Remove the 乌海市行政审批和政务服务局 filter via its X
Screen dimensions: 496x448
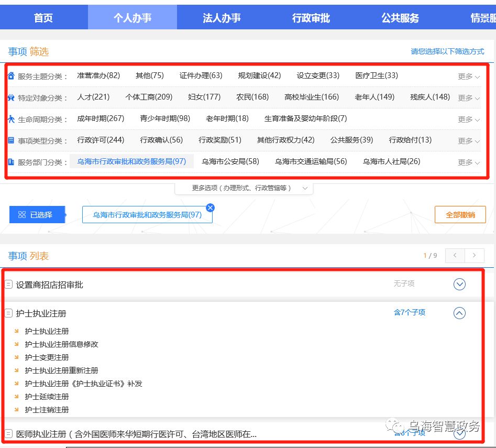210,207
